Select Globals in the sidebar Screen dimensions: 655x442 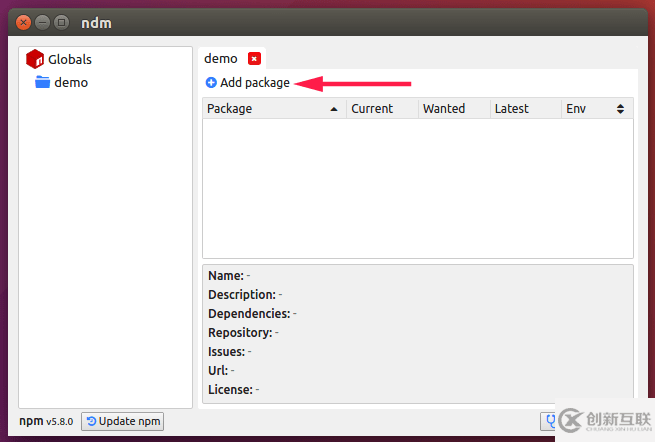click(69, 59)
